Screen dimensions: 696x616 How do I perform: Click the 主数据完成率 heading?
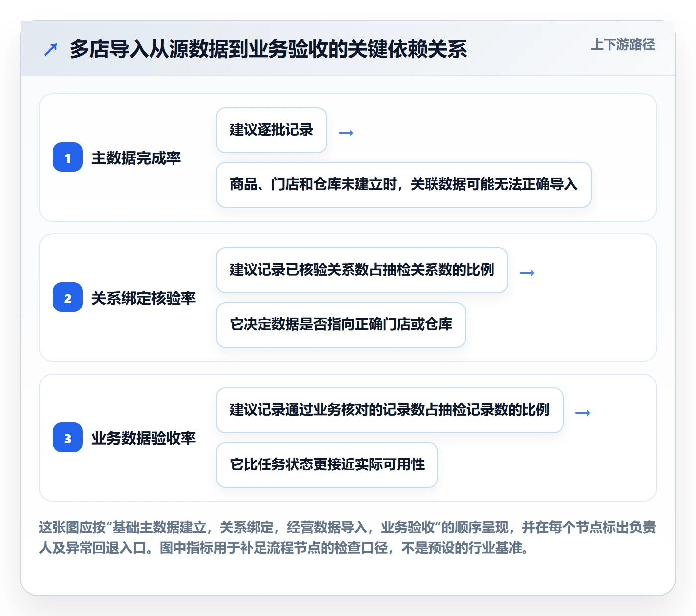[x=136, y=158]
